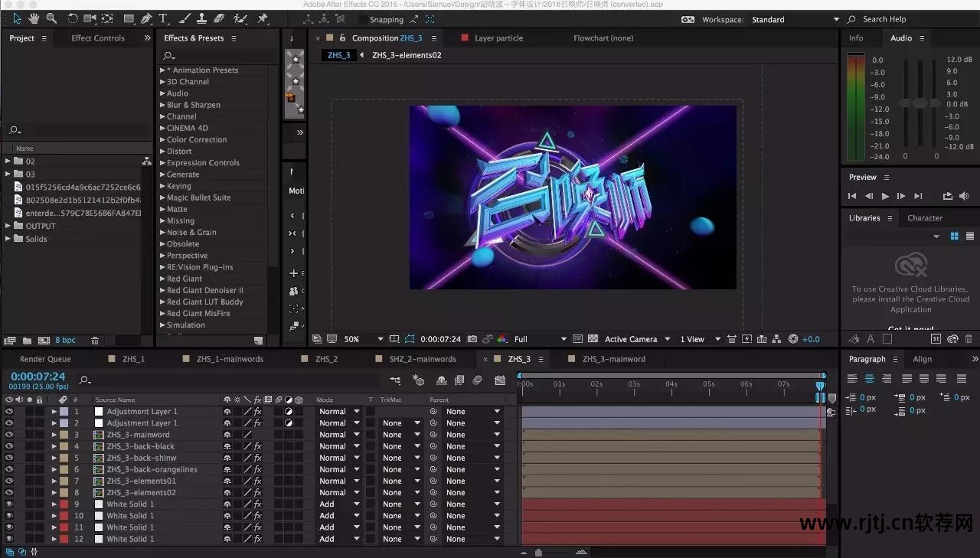Click the 0:00:07:24 timecode in timeline

(38, 377)
